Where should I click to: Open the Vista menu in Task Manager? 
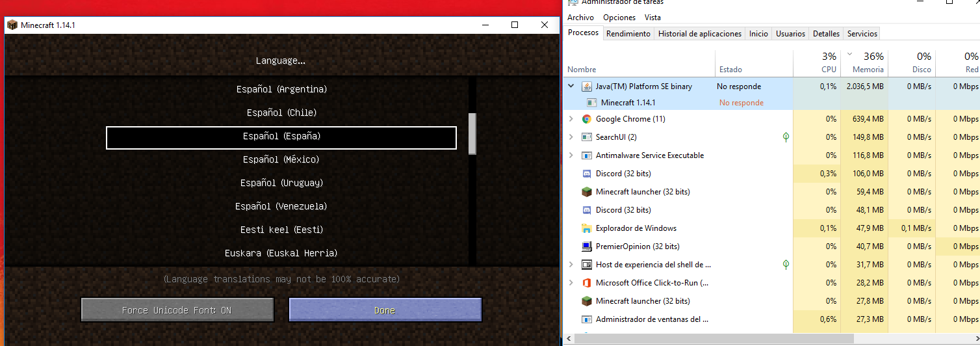[x=652, y=18]
